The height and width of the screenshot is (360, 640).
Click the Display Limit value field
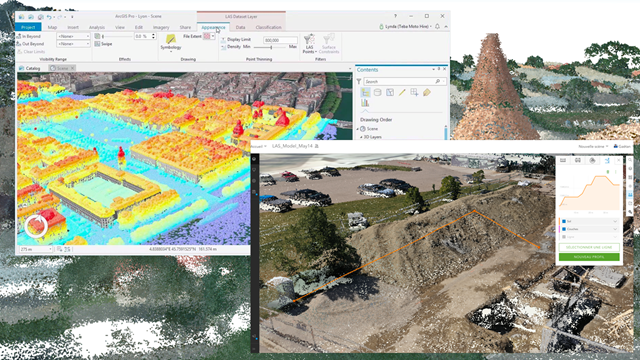280,40
